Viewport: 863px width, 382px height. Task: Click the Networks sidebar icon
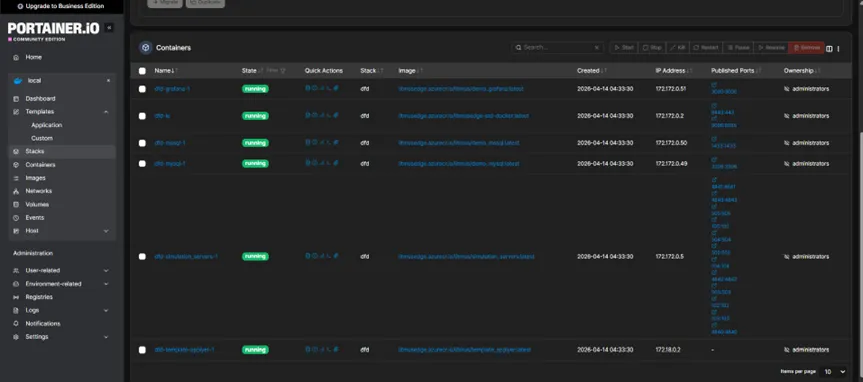[x=16, y=191]
